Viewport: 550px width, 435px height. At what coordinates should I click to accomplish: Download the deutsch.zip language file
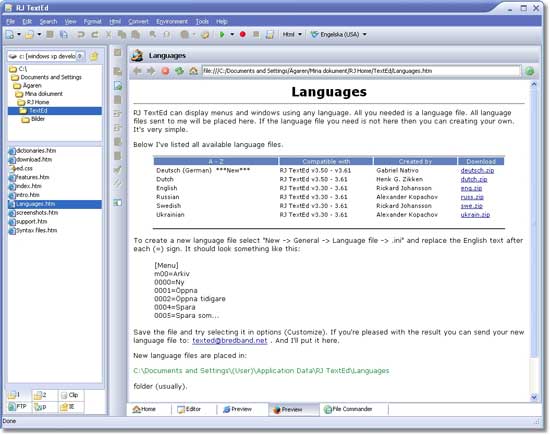(477, 170)
